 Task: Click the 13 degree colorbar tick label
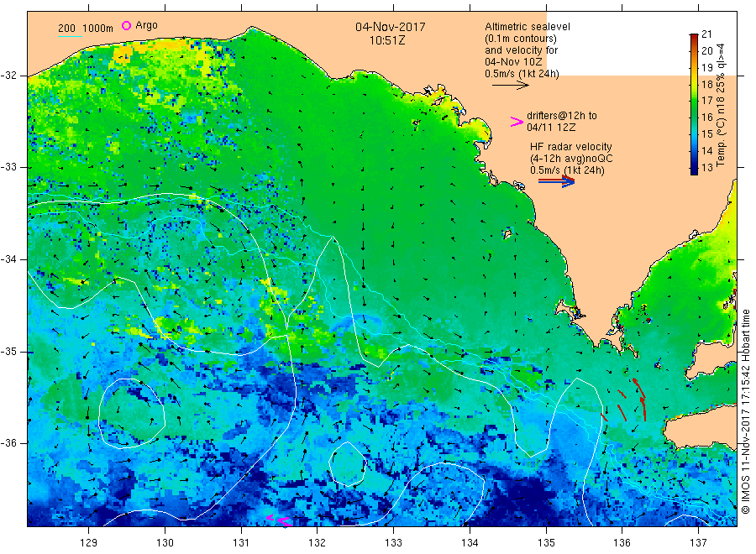706,168
